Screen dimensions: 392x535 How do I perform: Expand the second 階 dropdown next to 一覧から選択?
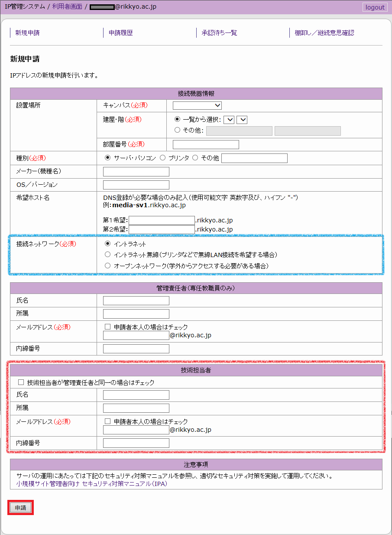(242, 120)
